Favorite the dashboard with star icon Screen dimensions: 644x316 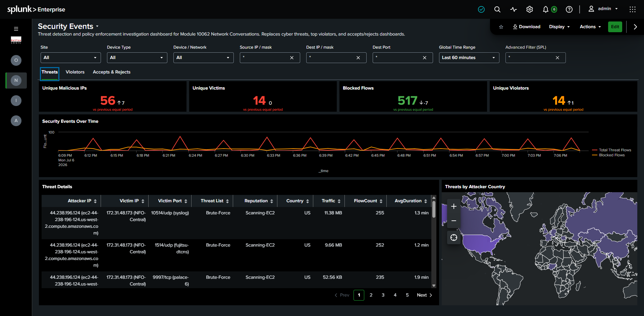[x=501, y=27]
